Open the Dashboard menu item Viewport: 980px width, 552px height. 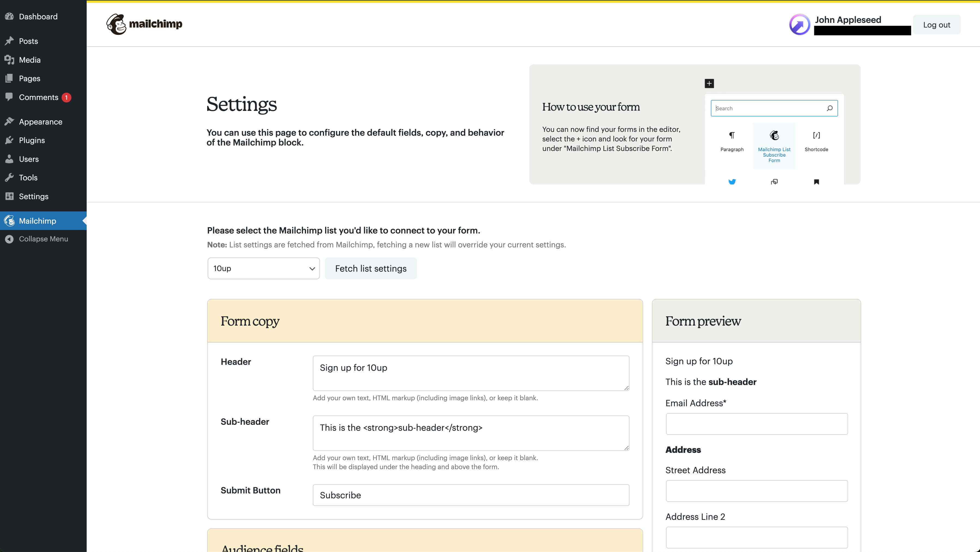(x=43, y=16)
